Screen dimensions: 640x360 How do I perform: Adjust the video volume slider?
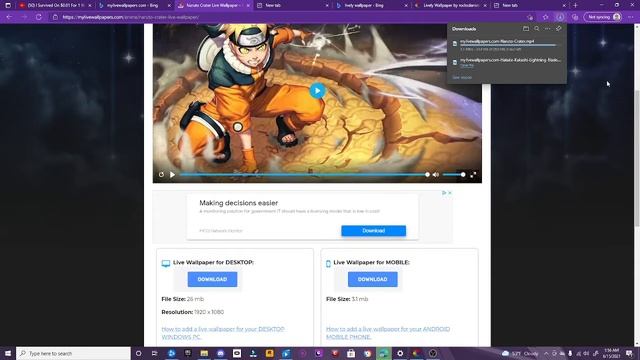click(454, 175)
